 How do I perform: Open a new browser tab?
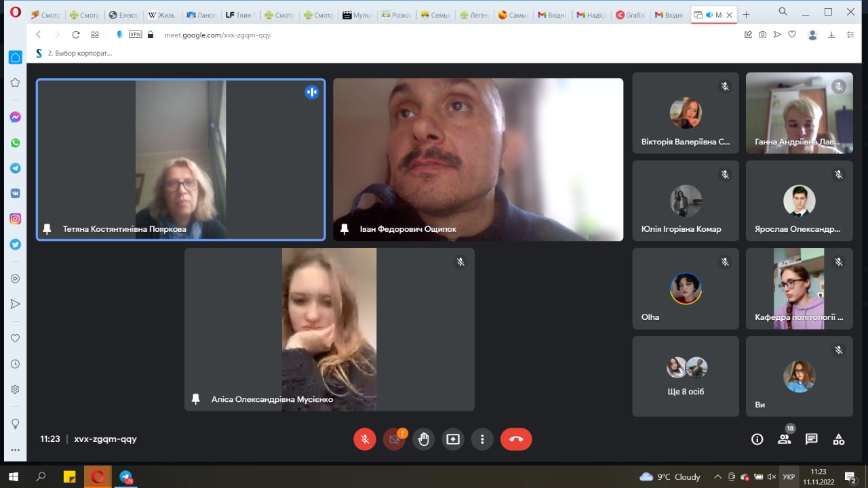coord(746,14)
